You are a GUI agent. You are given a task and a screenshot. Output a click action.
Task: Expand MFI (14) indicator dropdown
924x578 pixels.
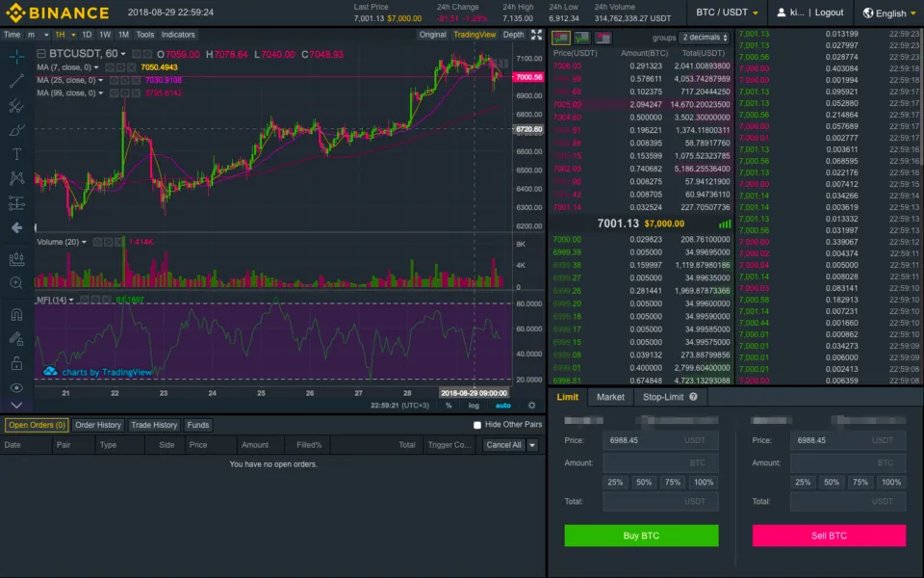tap(70, 301)
